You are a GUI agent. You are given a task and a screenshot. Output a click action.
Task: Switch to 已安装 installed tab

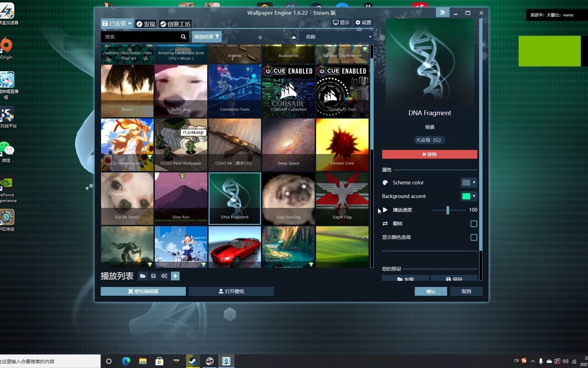tap(117, 24)
